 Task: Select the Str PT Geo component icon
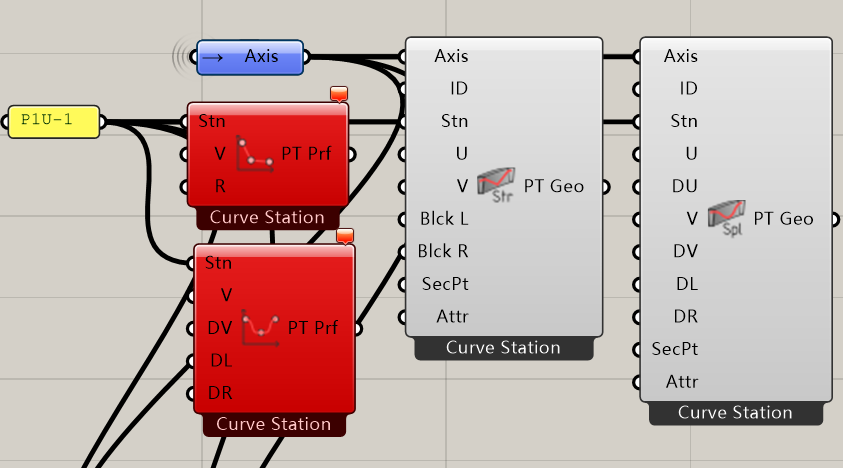click(x=497, y=186)
